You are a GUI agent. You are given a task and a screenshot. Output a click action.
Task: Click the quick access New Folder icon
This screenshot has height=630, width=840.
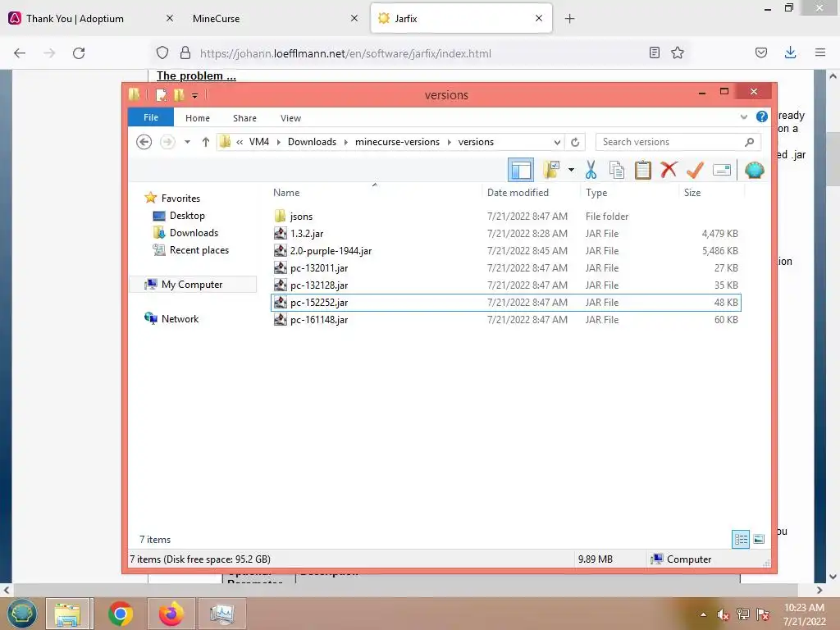pos(179,95)
